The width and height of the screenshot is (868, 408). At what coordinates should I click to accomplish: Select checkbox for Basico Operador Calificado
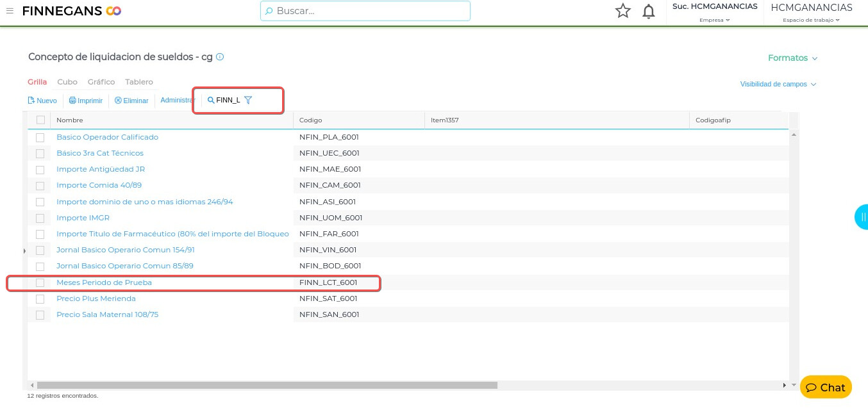coord(40,137)
